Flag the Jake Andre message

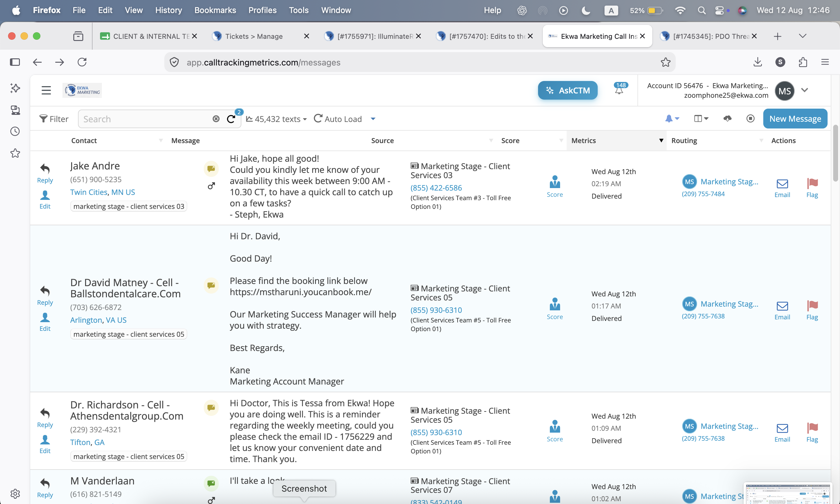coord(812,188)
